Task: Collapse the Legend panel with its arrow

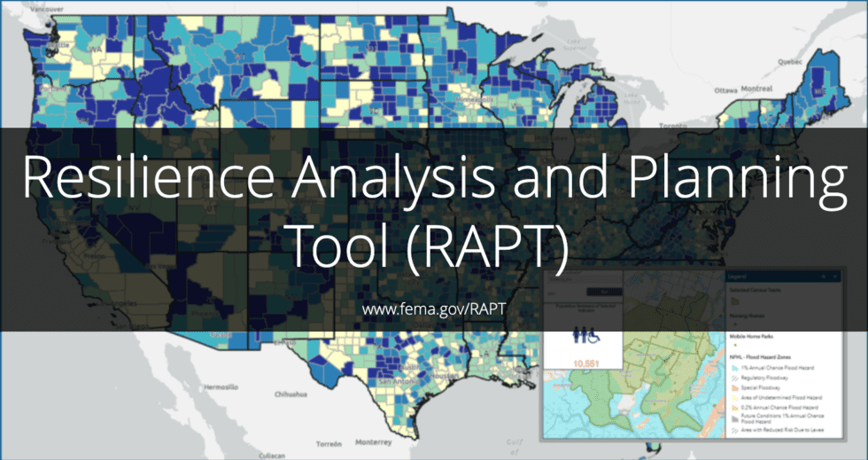Action: pos(825,276)
